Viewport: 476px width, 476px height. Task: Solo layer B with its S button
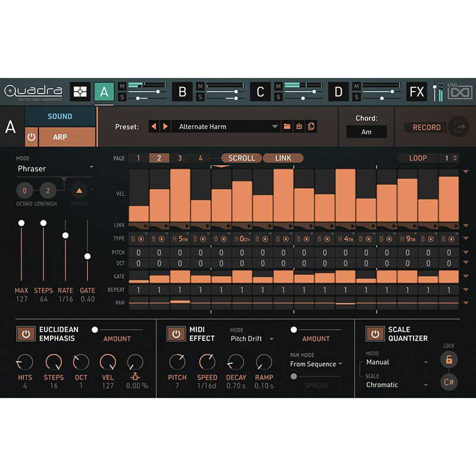point(201,97)
